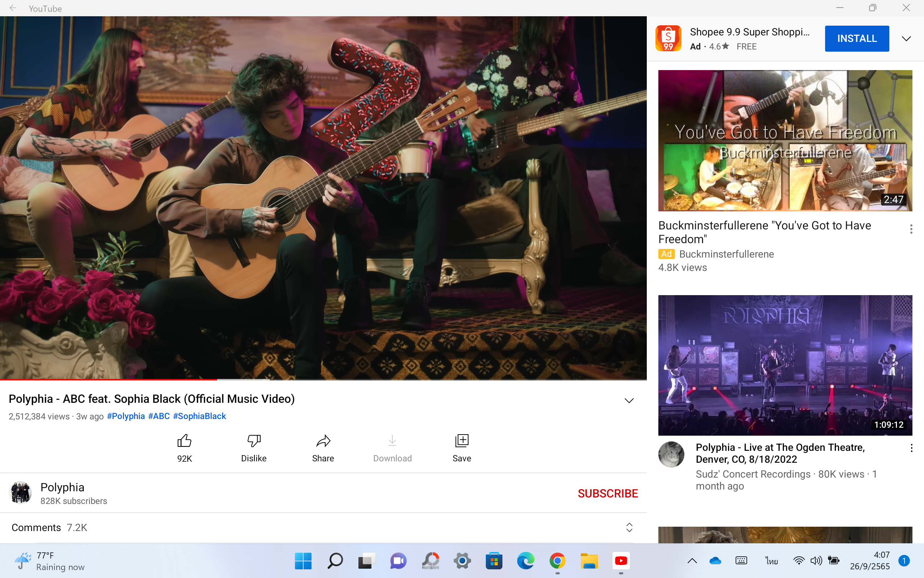Click the YouTube taskbar icon
This screenshot has width=924, height=578.
click(x=621, y=561)
